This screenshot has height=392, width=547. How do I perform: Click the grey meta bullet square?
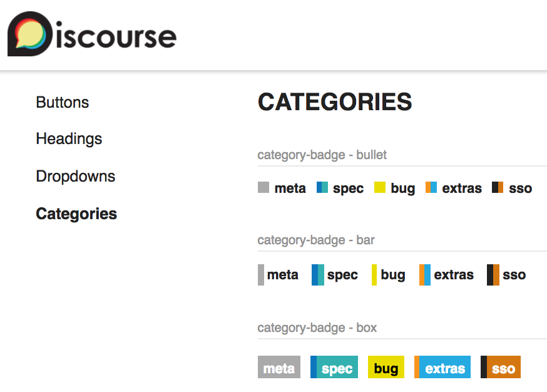point(263,187)
